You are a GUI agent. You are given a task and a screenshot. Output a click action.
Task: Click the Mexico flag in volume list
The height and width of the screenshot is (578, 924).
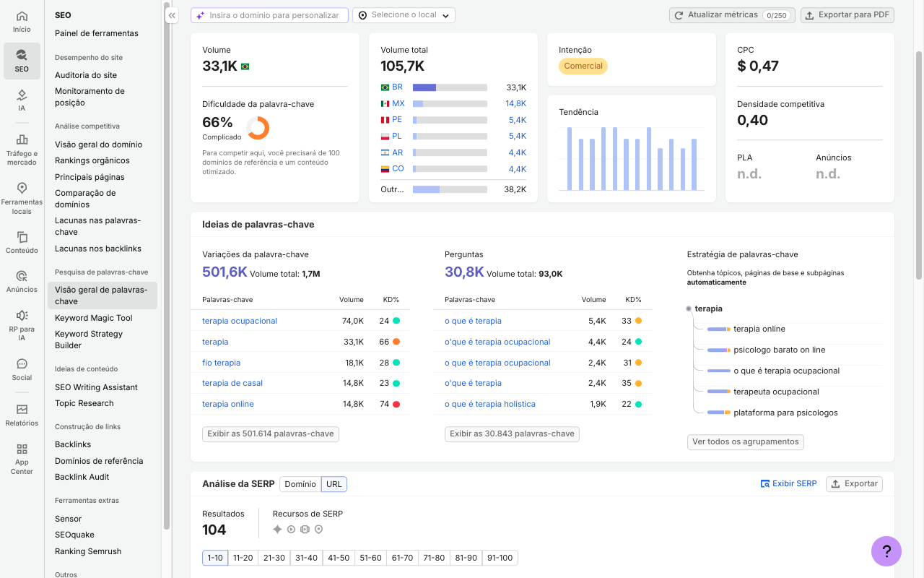tap(385, 103)
